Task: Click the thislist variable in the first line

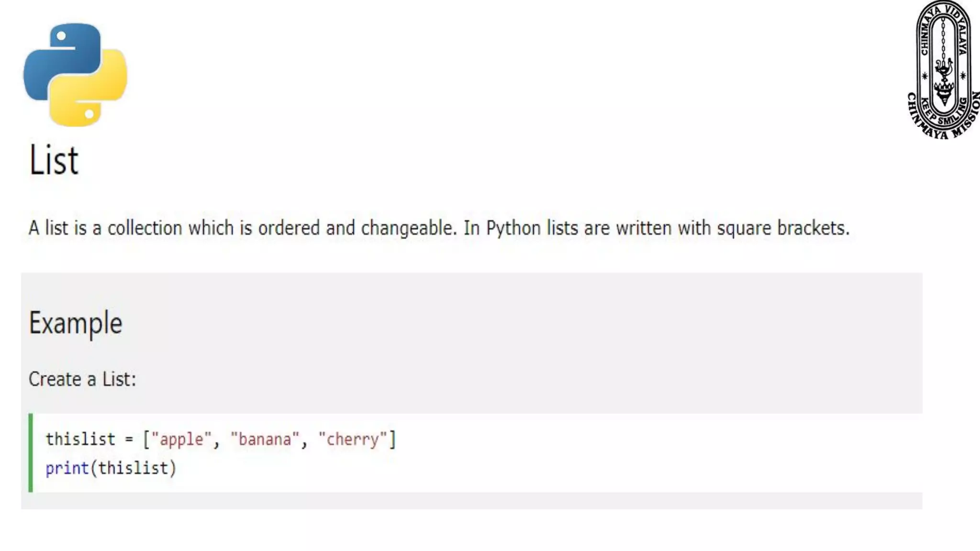Action: (x=80, y=439)
